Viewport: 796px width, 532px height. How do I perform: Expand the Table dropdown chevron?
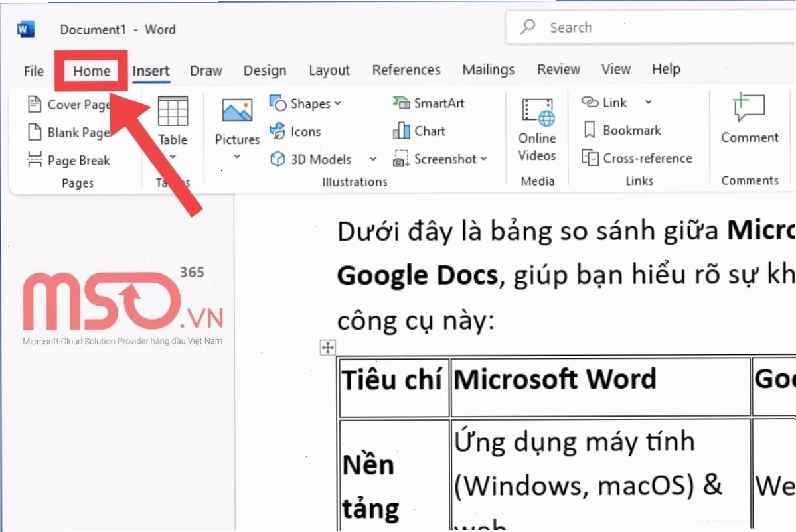pos(173,157)
